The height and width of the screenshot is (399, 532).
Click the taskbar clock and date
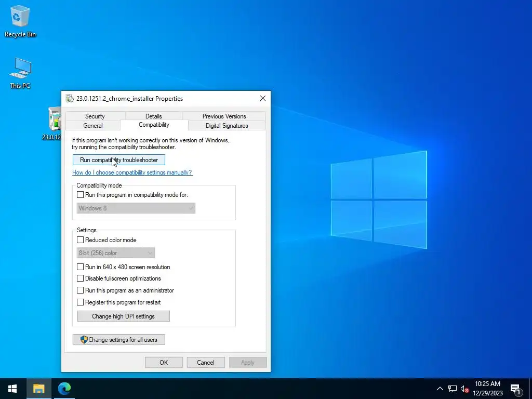[487, 389]
